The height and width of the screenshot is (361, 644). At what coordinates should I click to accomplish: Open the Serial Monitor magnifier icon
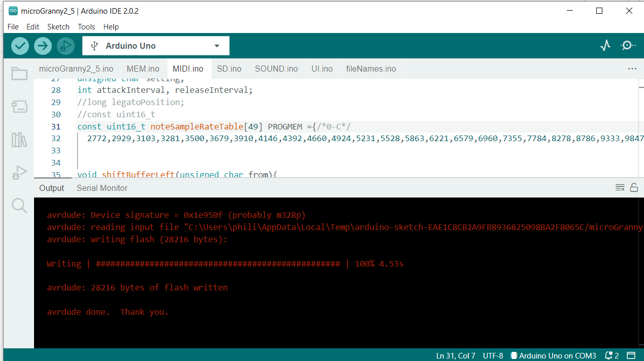click(x=628, y=45)
